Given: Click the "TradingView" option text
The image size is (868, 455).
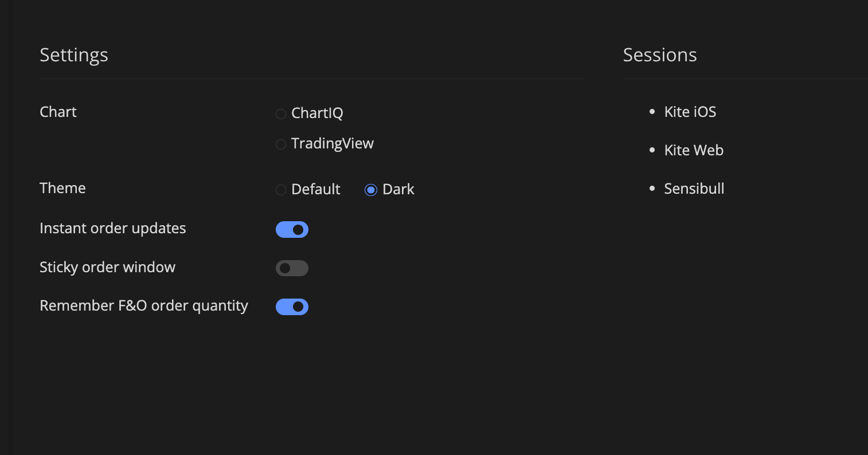Looking at the screenshot, I should [333, 143].
